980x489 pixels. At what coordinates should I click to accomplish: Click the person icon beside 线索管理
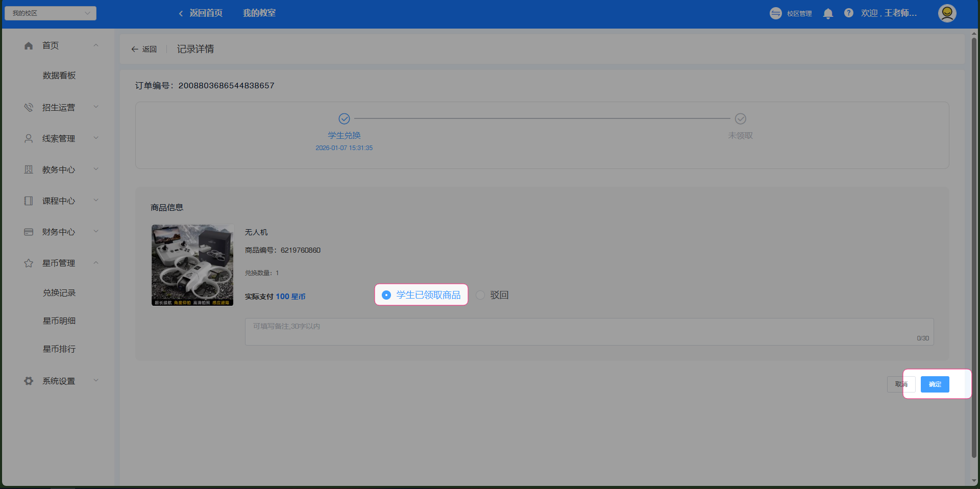29,138
